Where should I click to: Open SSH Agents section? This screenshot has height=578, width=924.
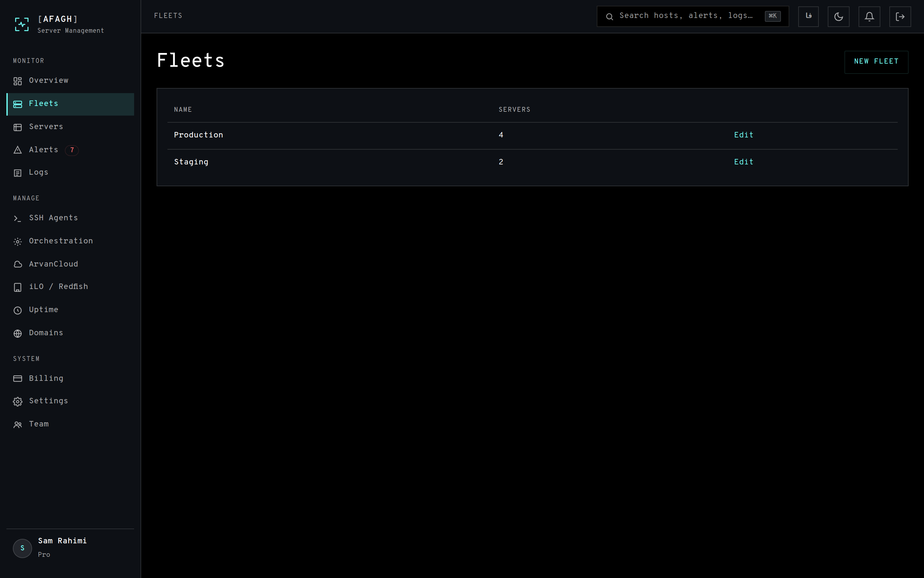(x=70, y=218)
